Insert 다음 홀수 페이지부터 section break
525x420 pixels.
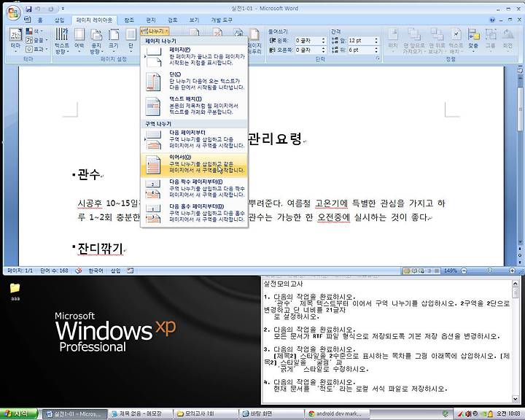[195, 214]
